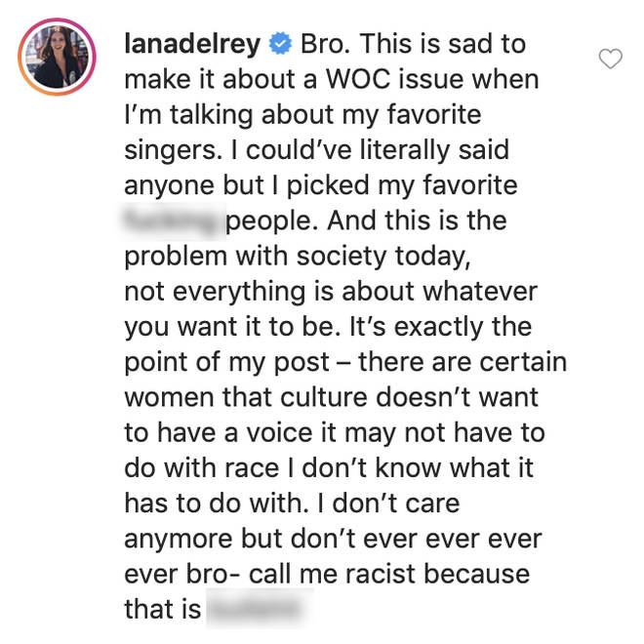Click the blurred word before "people"
Screen dimensions: 644x644
click(x=174, y=221)
